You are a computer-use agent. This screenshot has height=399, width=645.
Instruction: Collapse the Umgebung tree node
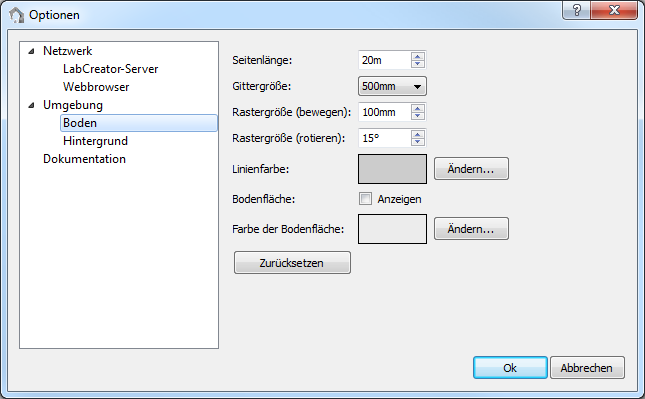pos(31,105)
